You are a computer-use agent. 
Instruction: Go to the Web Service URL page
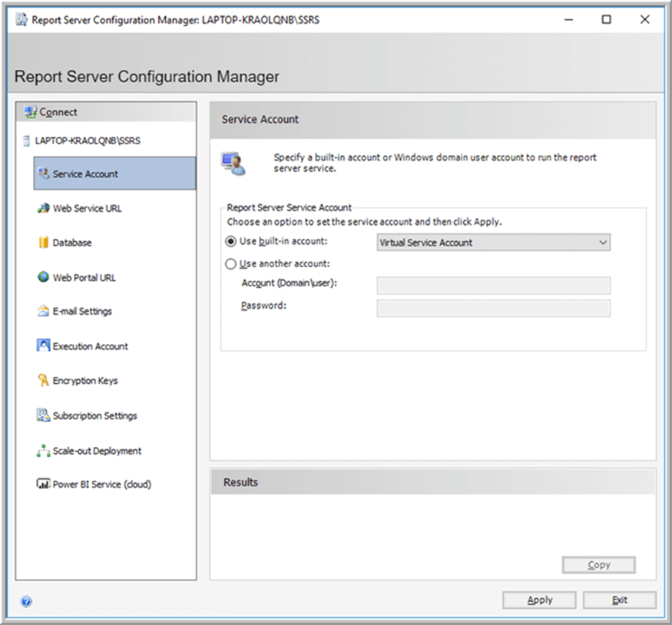[88, 209]
